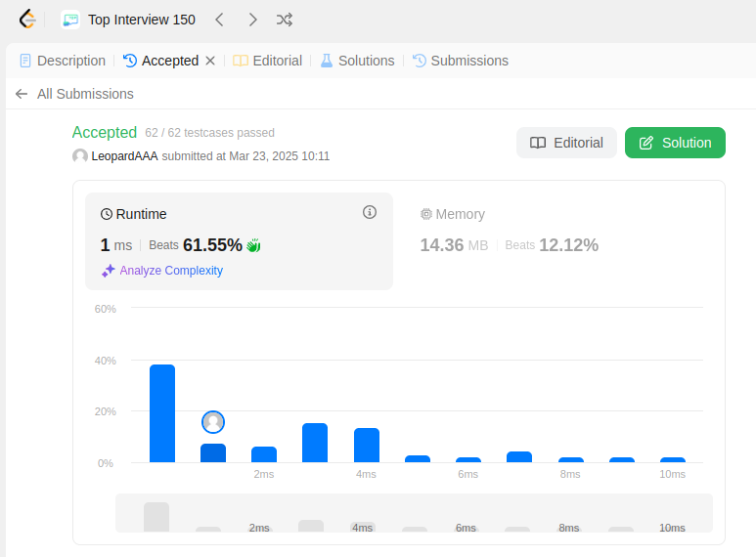Pick a random question shuffle icon
Screen dimensions: 756x557
coord(285,20)
